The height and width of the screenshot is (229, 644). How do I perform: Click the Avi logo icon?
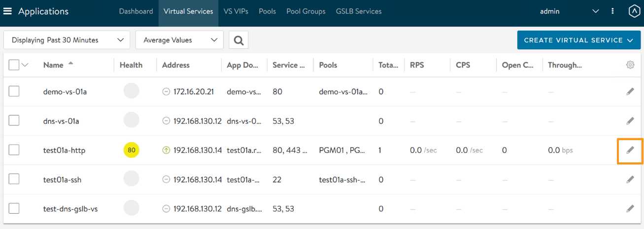[634, 11]
